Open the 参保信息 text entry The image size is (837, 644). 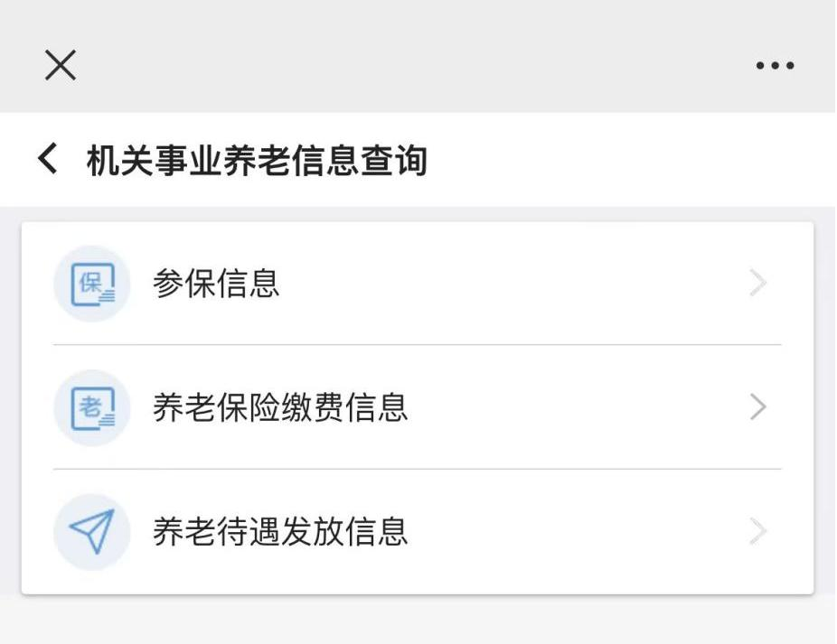click(216, 284)
